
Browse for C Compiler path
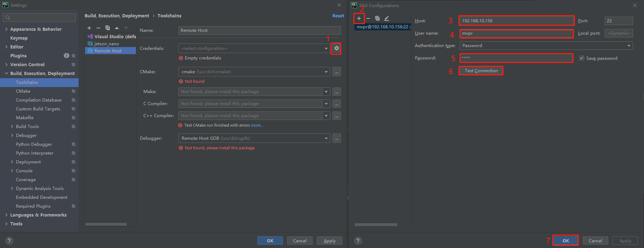pyautogui.click(x=337, y=104)
